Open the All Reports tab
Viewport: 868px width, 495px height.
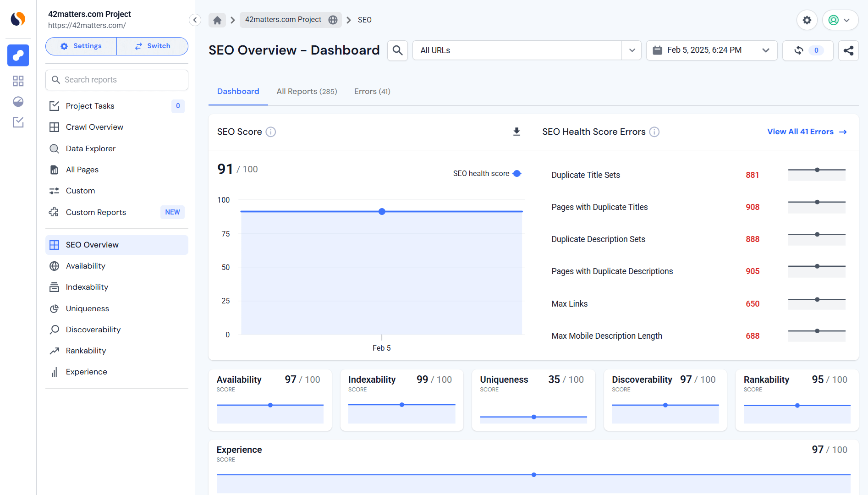(307, 91)
